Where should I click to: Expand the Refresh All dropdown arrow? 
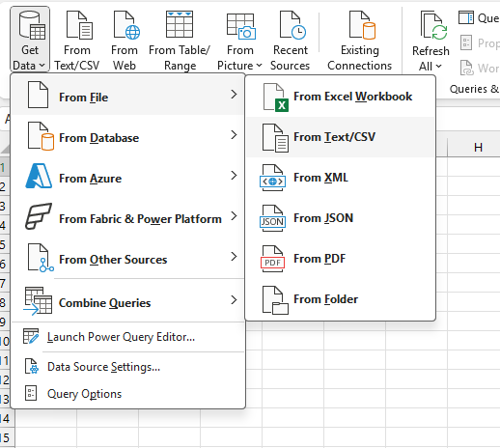438,66
